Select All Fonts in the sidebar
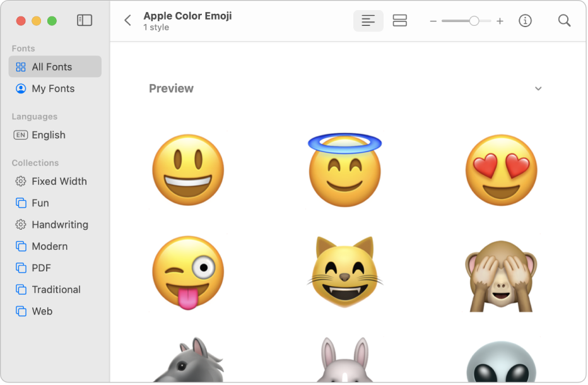The width and height of the screenshot is (588, 385). pyautogui.click(x=55, y=67)
